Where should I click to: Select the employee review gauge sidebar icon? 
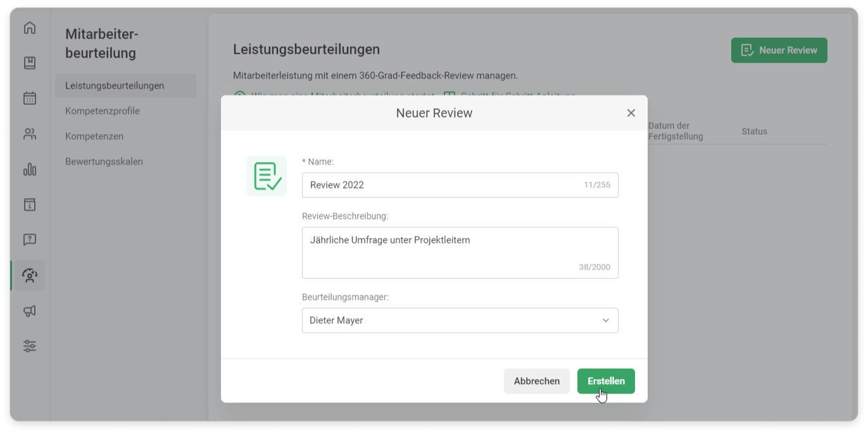click(30, 275)
